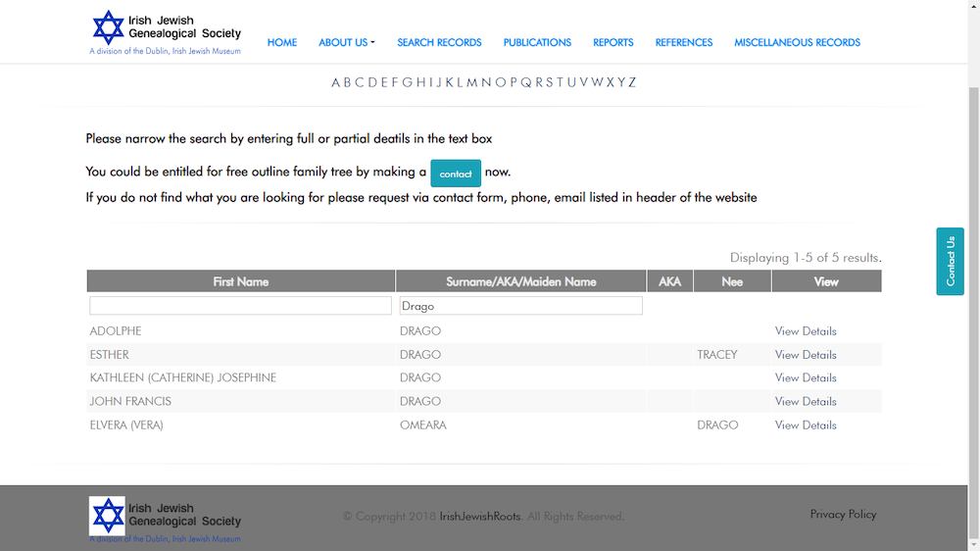This screenshot has width=980, height=551.
Task: Go to Publications page
Action: click(537, 42)
